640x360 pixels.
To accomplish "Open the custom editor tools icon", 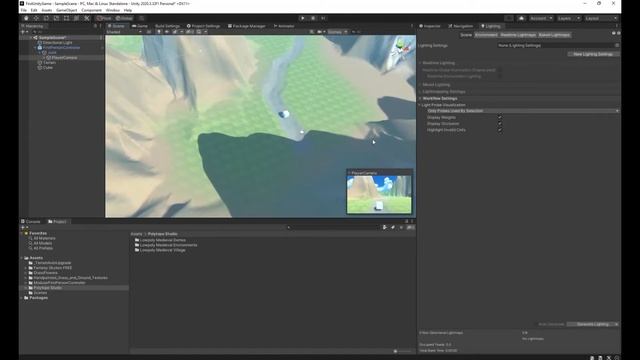I will point(87,18).
